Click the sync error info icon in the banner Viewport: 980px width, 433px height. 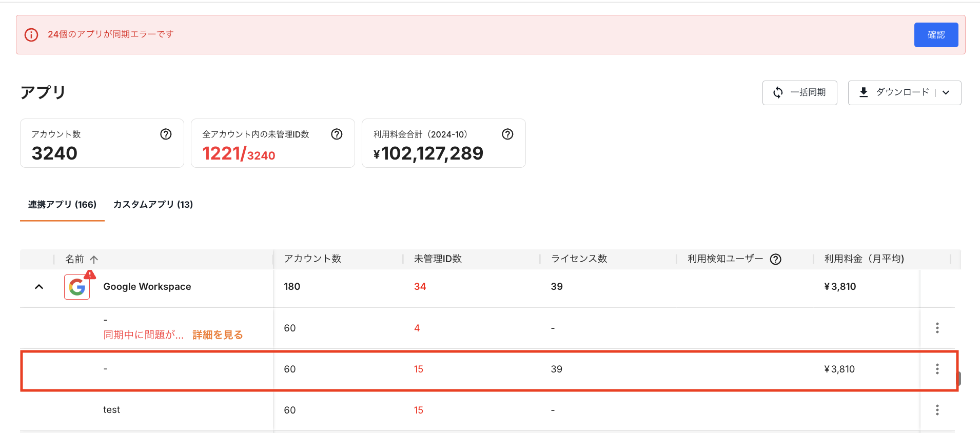pyautogui.click(x=31, y=35)
